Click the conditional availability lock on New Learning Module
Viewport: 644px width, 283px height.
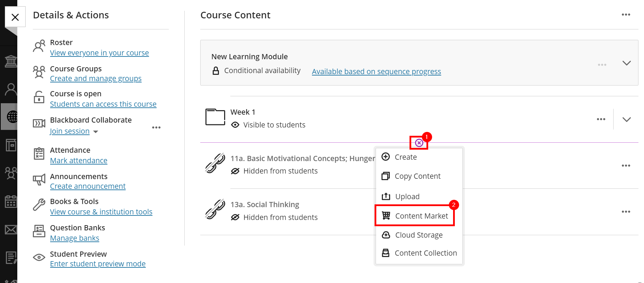point(216,70)
